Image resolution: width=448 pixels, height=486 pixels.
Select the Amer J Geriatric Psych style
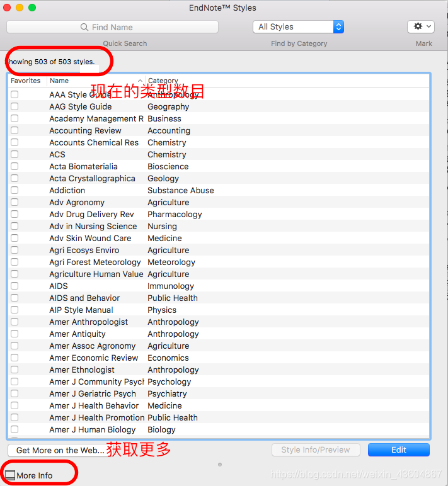coord(93,393)
